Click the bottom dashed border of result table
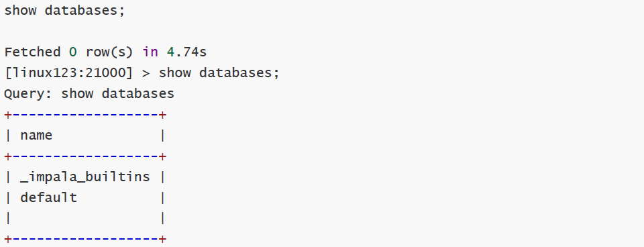The image size is (644, 247). [85, 239]
